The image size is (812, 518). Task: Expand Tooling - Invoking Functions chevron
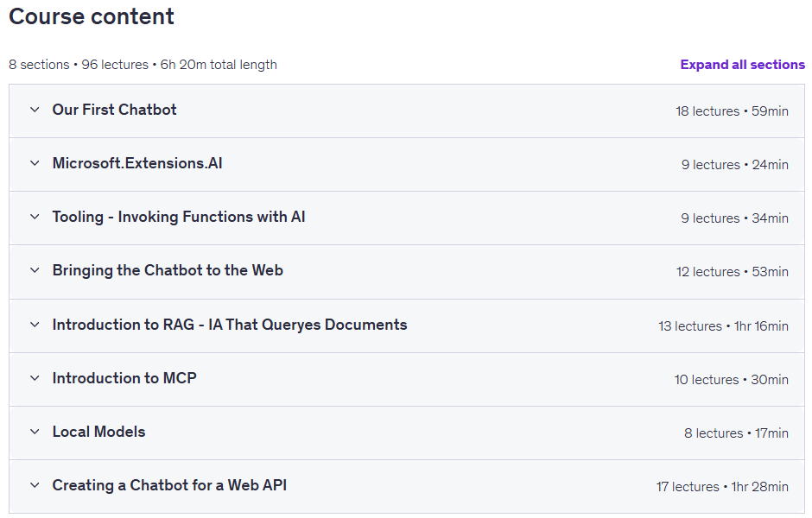[35, 217]
